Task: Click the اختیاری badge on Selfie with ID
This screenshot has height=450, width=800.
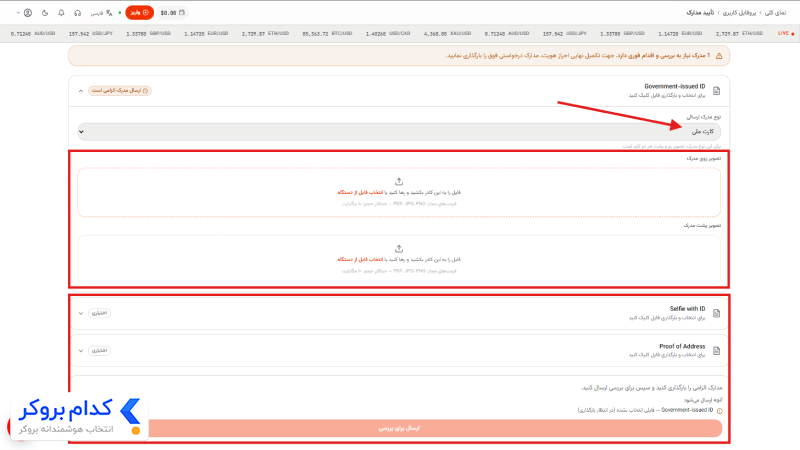Action: click(99, 313)
